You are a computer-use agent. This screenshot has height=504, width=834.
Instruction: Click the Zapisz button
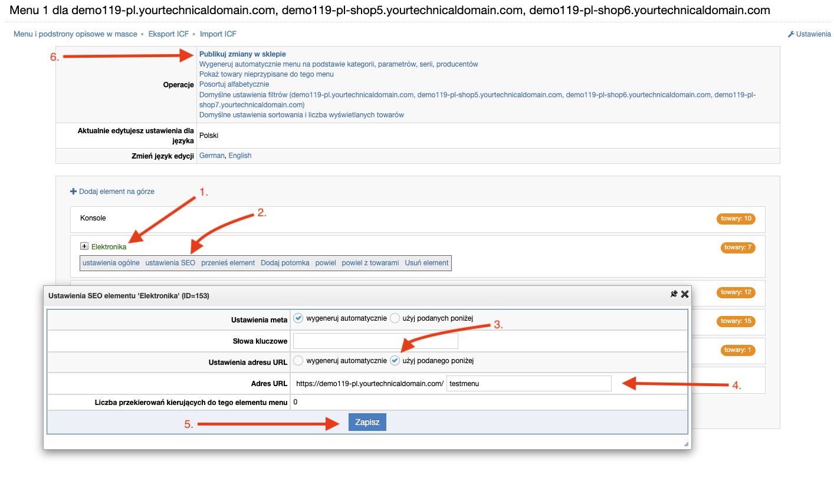point(367,422)
